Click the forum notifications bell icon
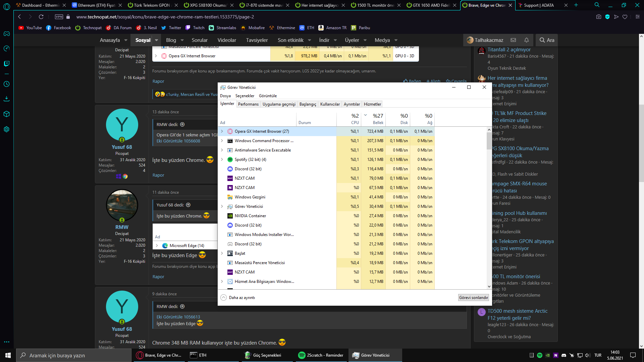 coord(527,40)
